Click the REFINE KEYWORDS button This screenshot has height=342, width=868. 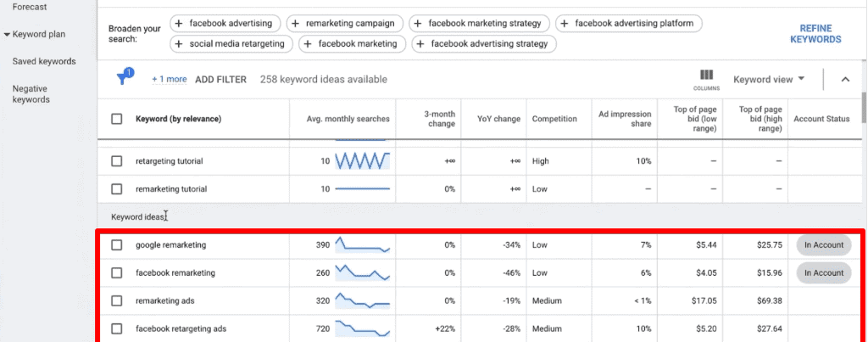(x=815, y=34)
